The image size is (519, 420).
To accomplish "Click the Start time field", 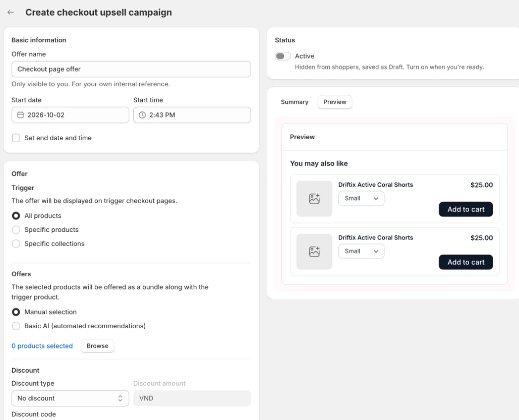I will tap(192, 115).
